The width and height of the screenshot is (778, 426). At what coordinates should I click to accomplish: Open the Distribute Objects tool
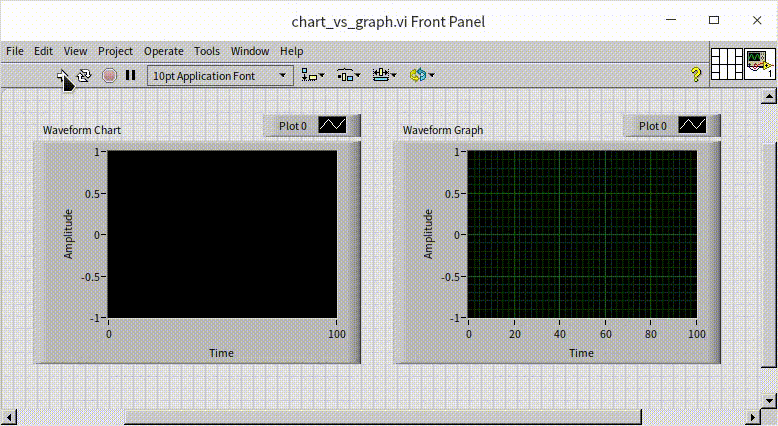point(347,75)
